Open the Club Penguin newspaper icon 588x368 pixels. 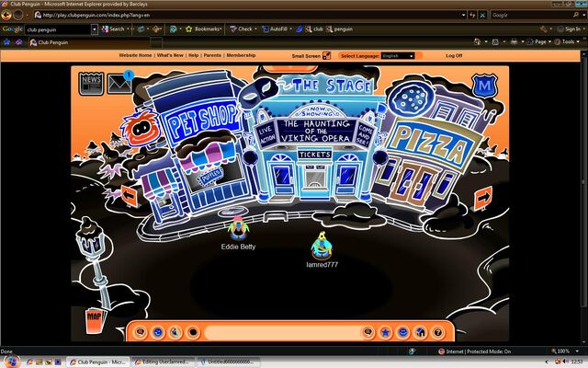[91, 83]
